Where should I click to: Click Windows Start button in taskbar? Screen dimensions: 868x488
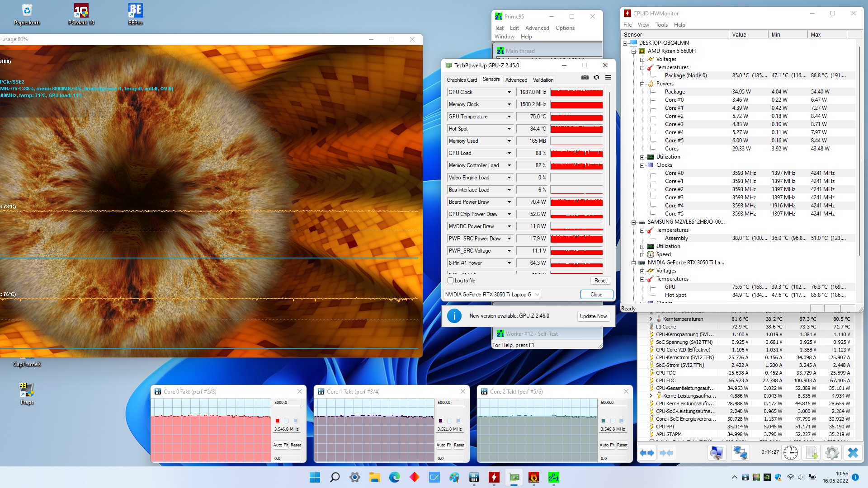[315, 477]
